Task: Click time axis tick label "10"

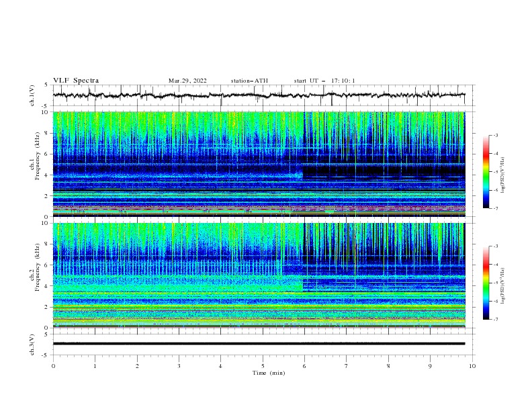Action: pos(472,366)
